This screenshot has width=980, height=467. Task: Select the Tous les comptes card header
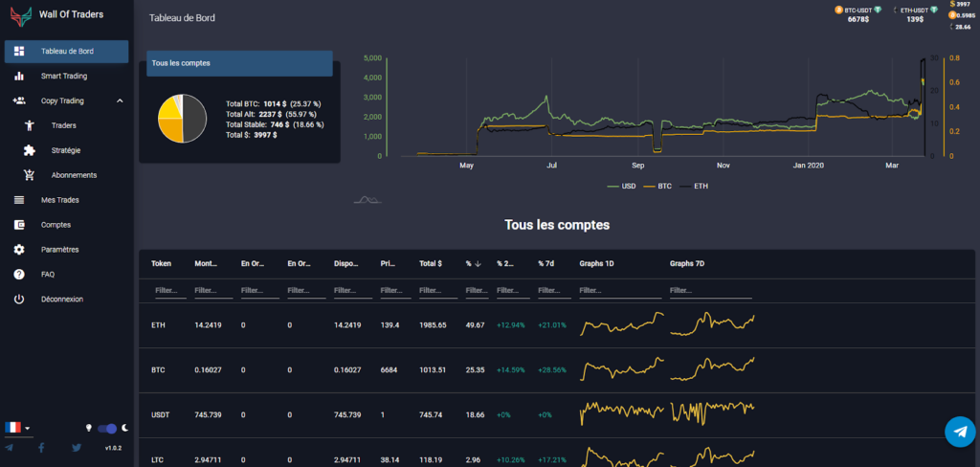(239, 63)
